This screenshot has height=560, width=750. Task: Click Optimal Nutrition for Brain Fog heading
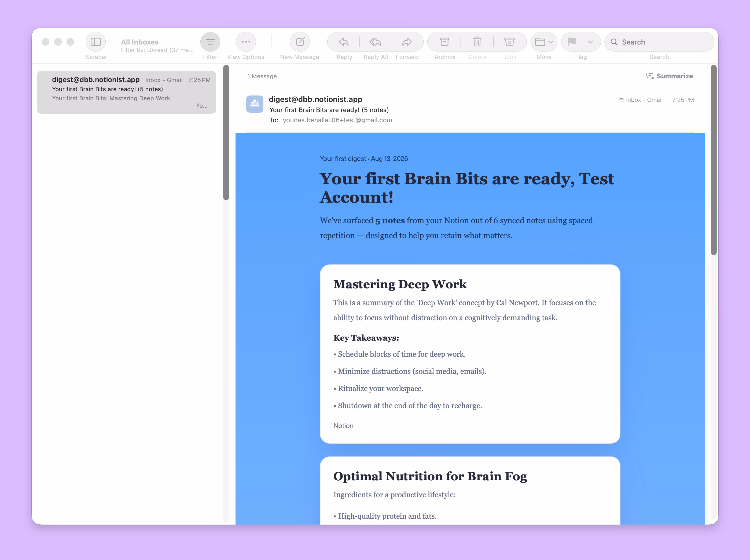pos(430,476)
